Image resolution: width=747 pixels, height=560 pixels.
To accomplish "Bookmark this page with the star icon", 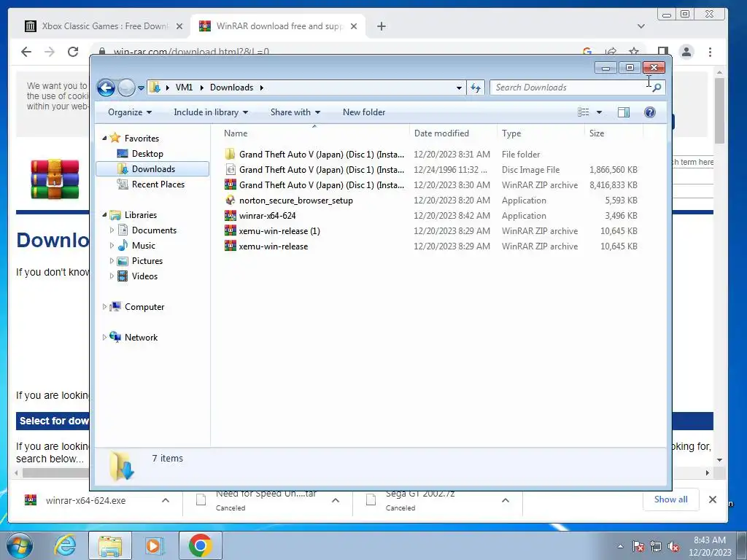I will click(634, 52).
